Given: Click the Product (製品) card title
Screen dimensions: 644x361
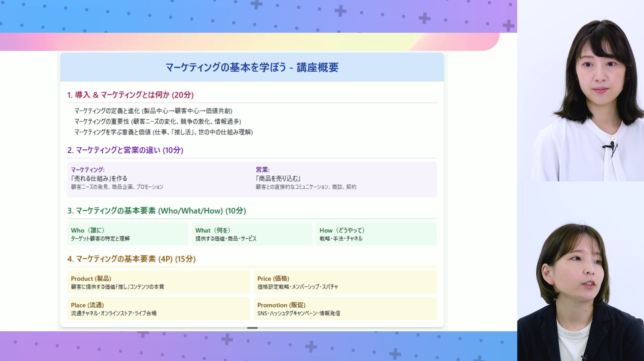Looking at the screenshot, I should tap(91, 278).
